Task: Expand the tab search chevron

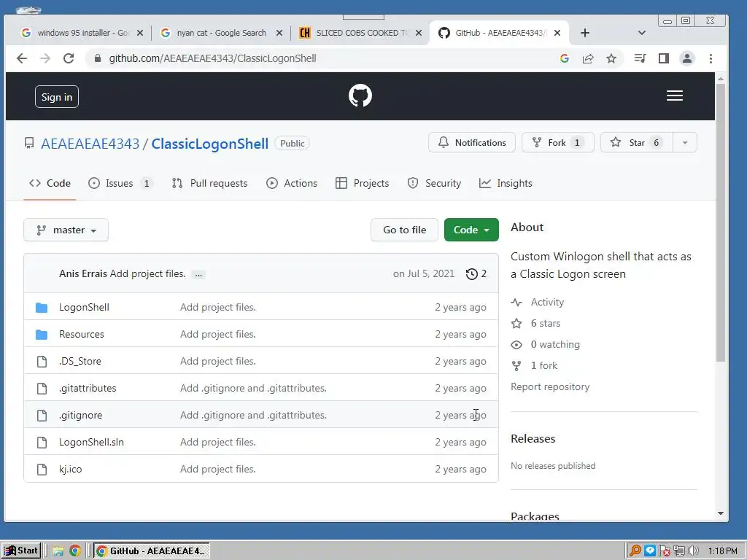Action: point(642,33)
